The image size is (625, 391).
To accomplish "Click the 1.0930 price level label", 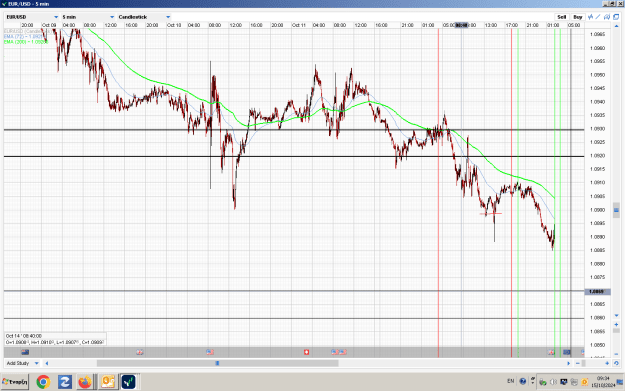I will coord(597,129).
